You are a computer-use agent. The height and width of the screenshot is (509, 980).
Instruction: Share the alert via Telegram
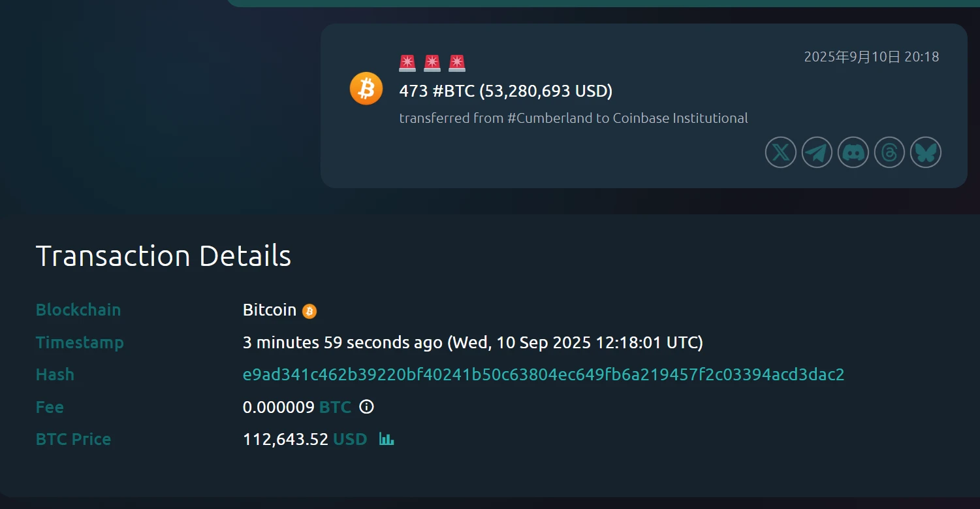pyautogui.click(x=816, y=152)
